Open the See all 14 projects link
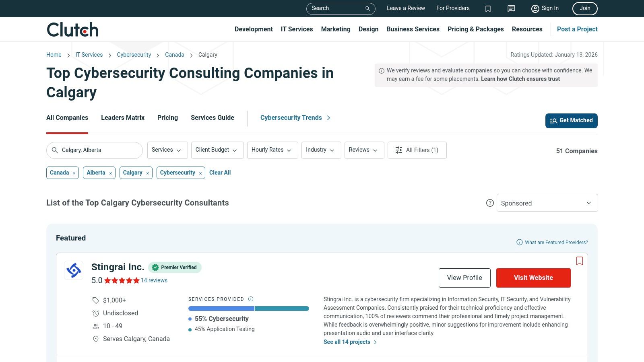The width and height of the screenshot is (644, 362). pyautogui.click(x=347, y=342)
